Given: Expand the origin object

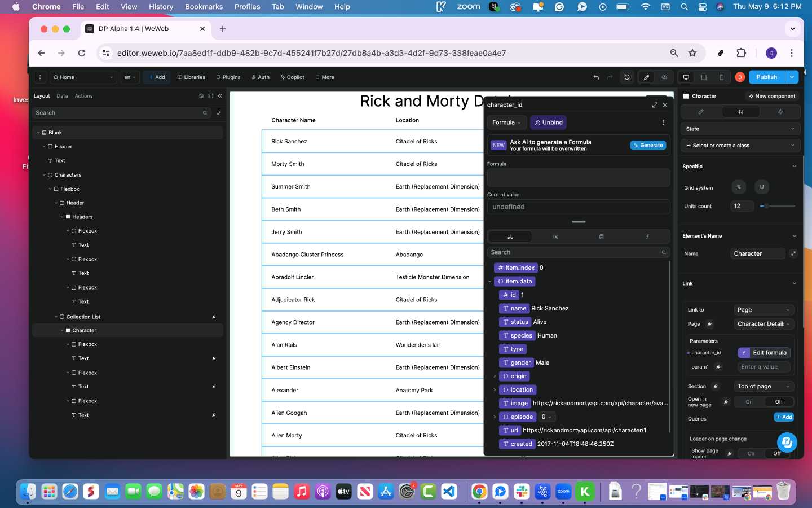Looking at the screenshot, I should (x=495, y=376).
